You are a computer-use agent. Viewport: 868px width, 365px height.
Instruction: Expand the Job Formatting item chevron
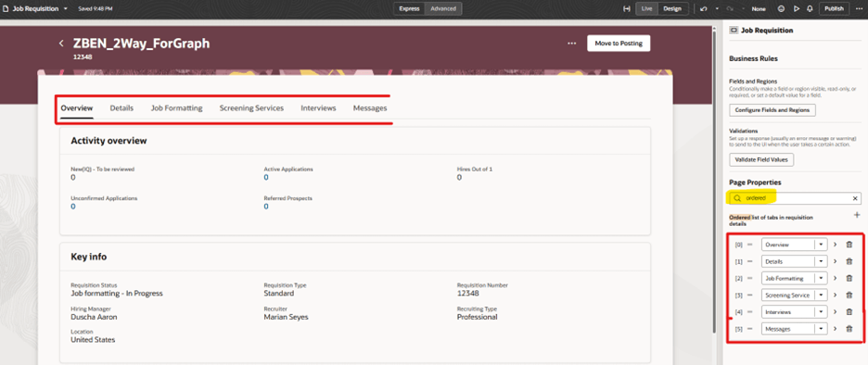click(835, 278)
